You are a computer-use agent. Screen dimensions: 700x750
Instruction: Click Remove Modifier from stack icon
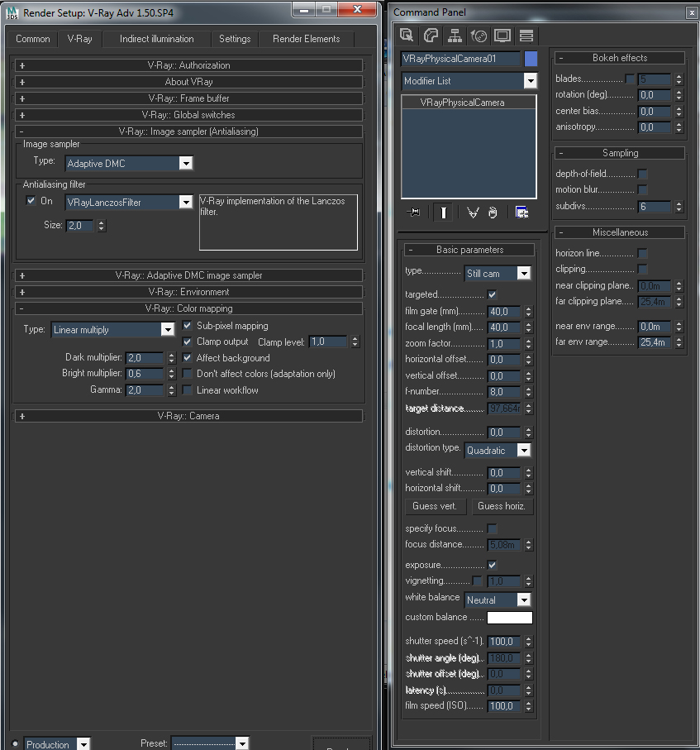[x=493, y=212]
